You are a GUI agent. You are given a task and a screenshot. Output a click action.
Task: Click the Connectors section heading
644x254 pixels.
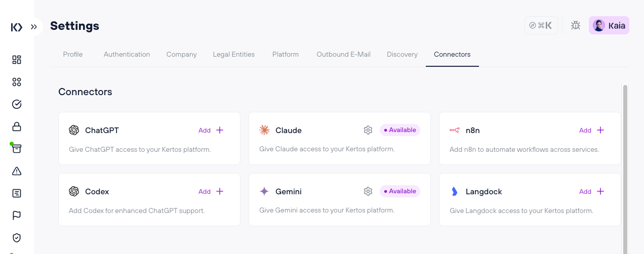pos(85,92)
